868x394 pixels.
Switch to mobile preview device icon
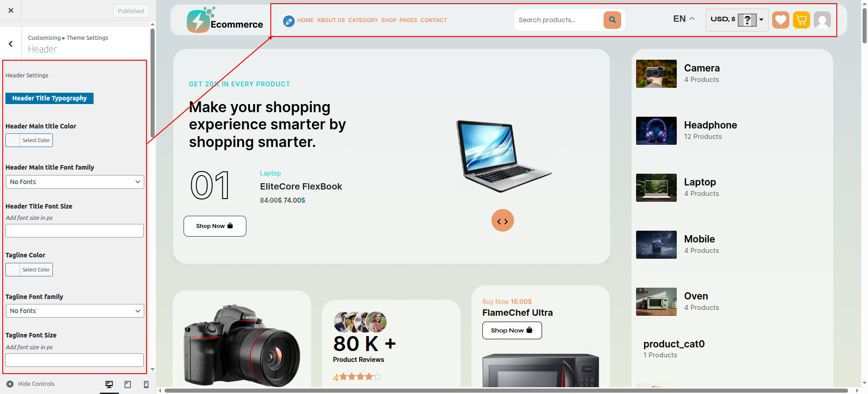[x=146, y=385]
